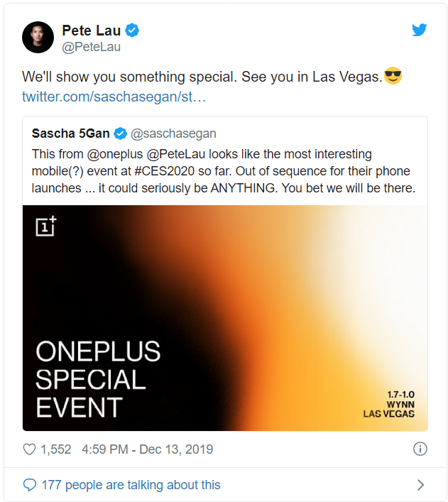Open the OnePlus Special Event image
448x502 pixels.
tap(225, 318)
